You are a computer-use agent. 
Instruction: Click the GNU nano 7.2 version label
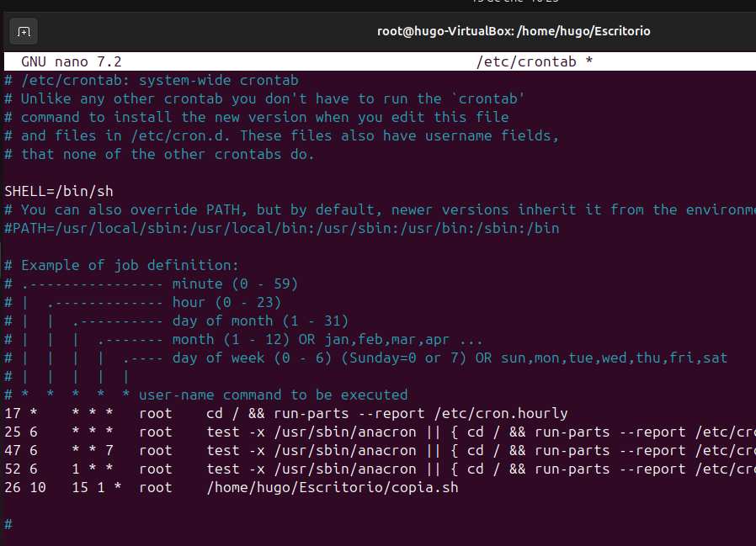72,62
